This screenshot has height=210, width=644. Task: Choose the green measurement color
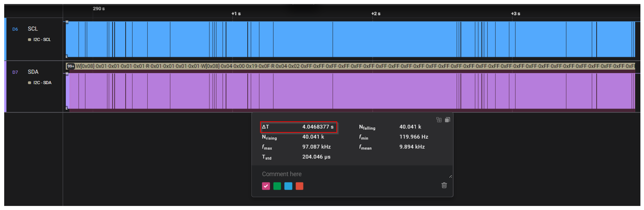click(277, 186)
